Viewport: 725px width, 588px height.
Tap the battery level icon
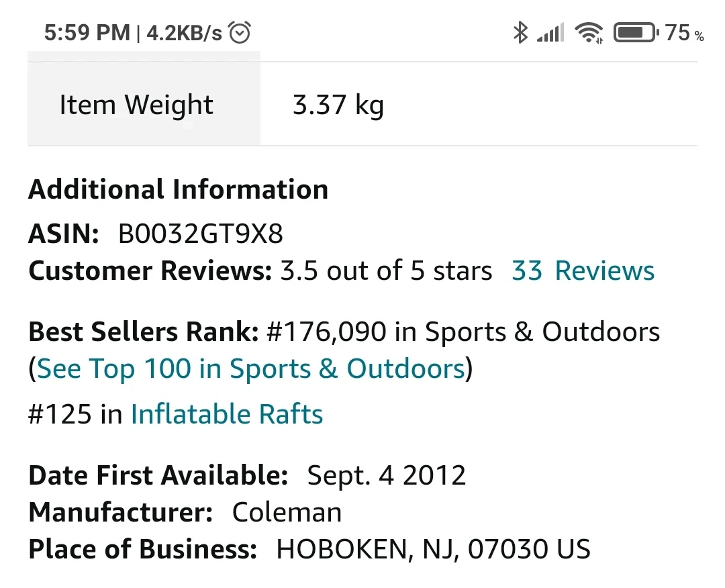(x=636, y=32)
